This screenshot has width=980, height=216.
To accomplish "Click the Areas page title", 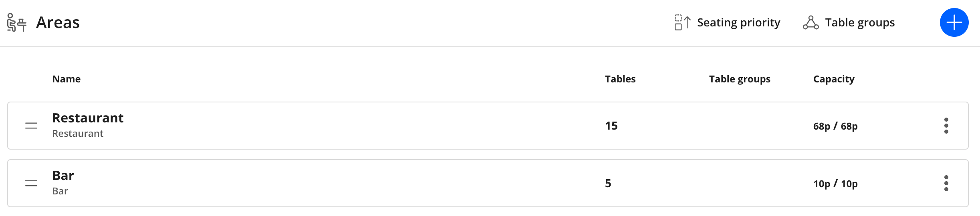I will point(58,22).
